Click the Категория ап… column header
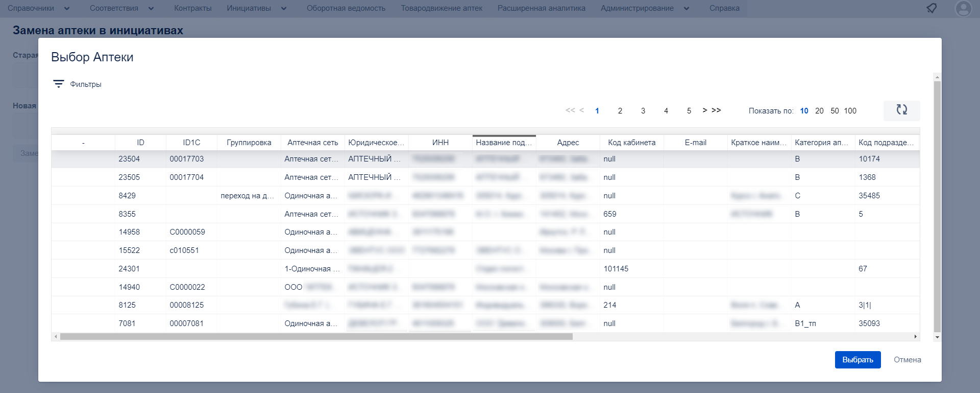980x393 pixels. pos(823,143)
